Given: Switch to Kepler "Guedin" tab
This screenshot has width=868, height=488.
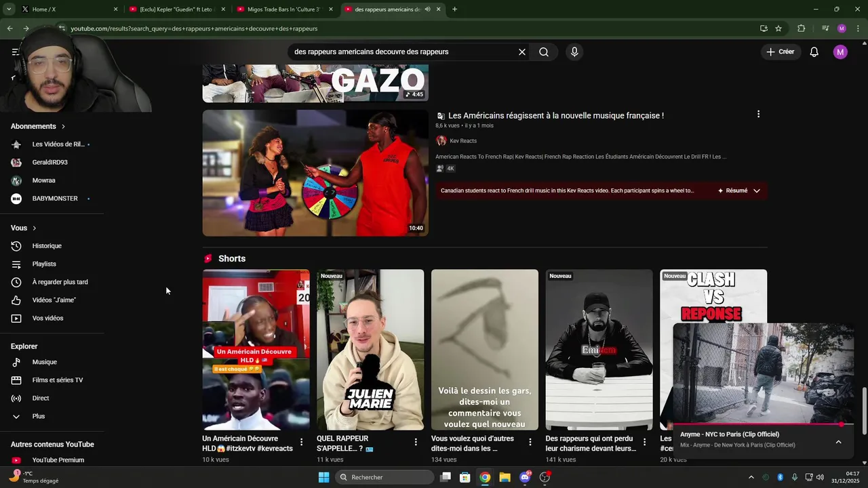Looking at the screenshot, I should click(176, 9).
